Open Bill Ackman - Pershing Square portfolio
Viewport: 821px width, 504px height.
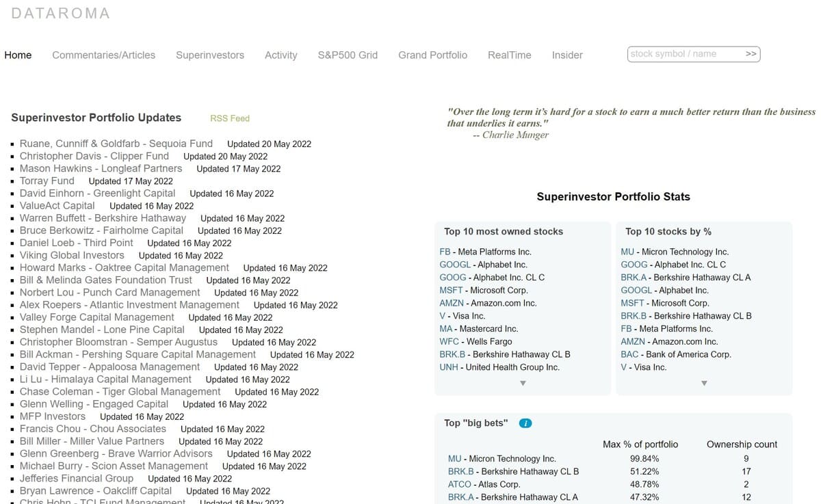coord(138,354)
